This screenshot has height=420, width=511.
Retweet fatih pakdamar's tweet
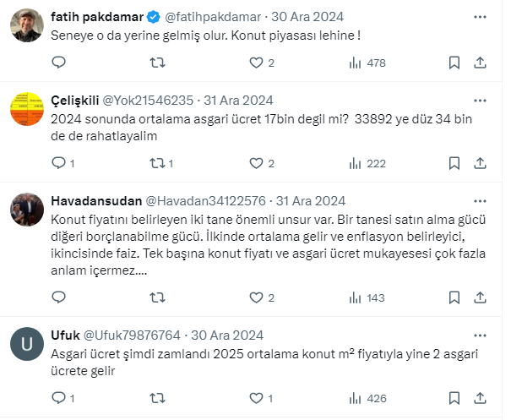pos(157,63)
